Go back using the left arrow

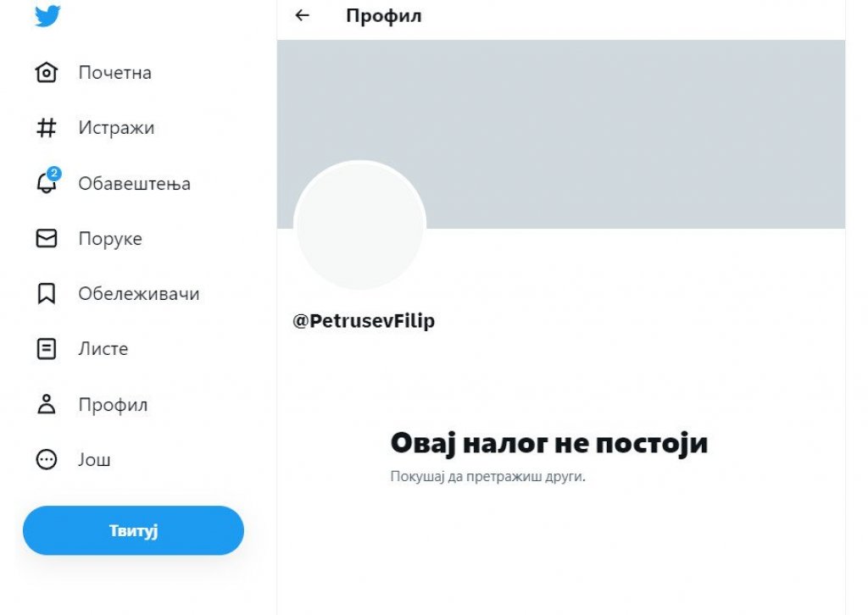coord(303,15)
